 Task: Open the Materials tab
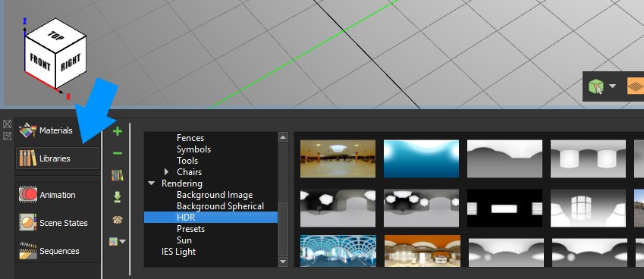tap(58, 130)
